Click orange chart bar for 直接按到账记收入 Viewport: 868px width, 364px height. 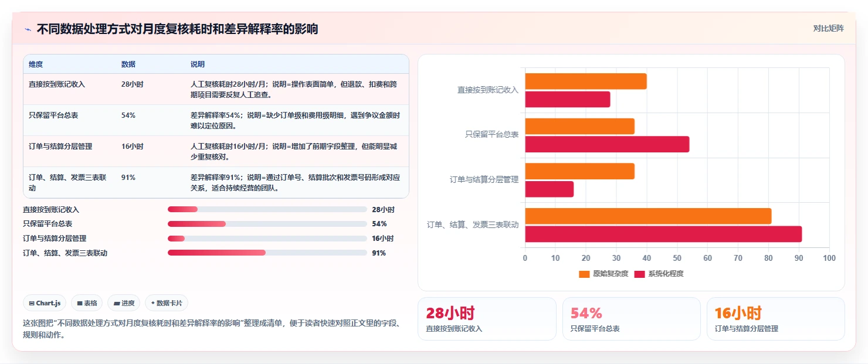(586, 81)
